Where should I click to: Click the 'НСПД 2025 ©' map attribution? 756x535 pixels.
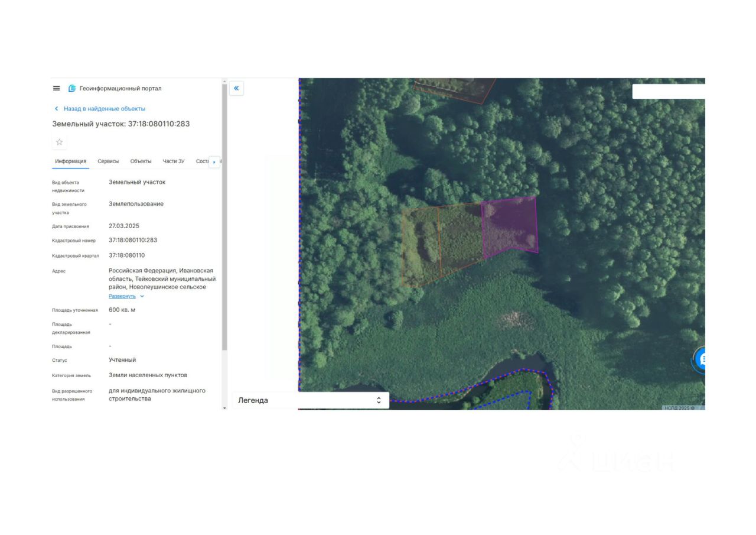680,408
